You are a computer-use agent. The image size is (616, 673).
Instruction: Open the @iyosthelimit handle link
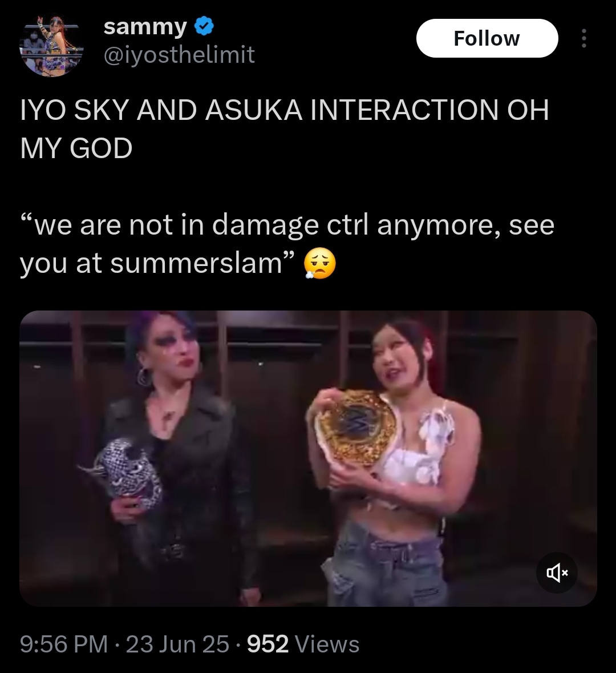click(179, 54)
